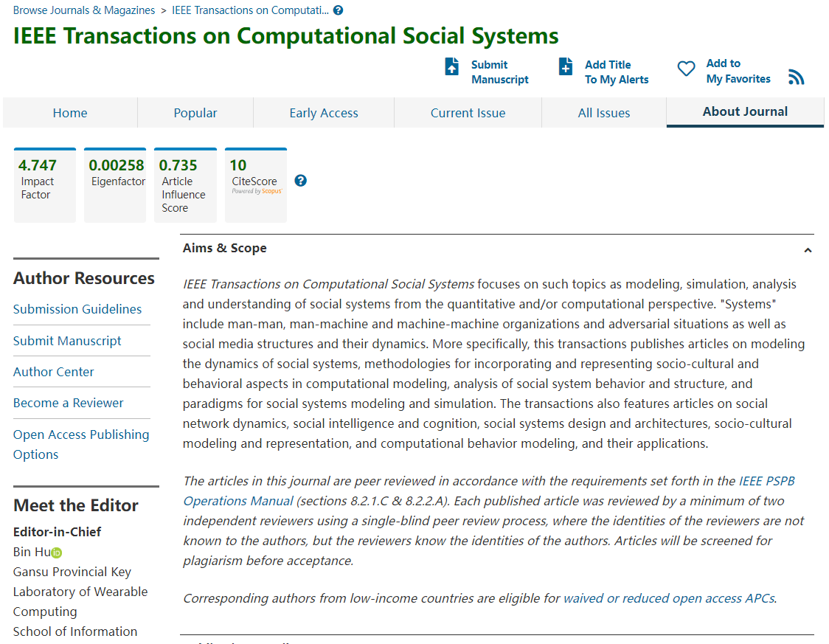
Task: Open the All Issues tab
Action: (x=604, y=113)
